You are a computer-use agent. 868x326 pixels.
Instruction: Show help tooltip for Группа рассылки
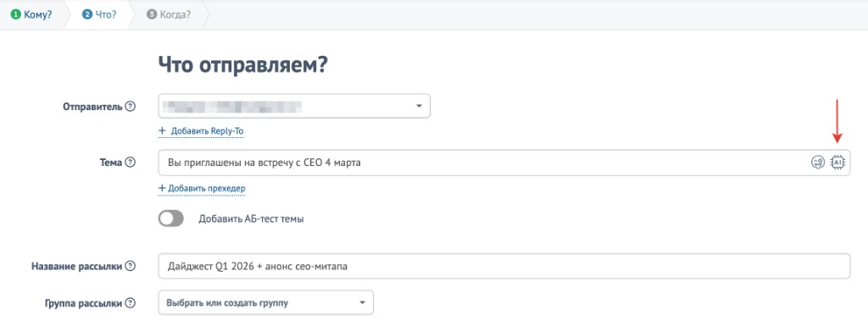pyautogui.click(x=130, y=303)
